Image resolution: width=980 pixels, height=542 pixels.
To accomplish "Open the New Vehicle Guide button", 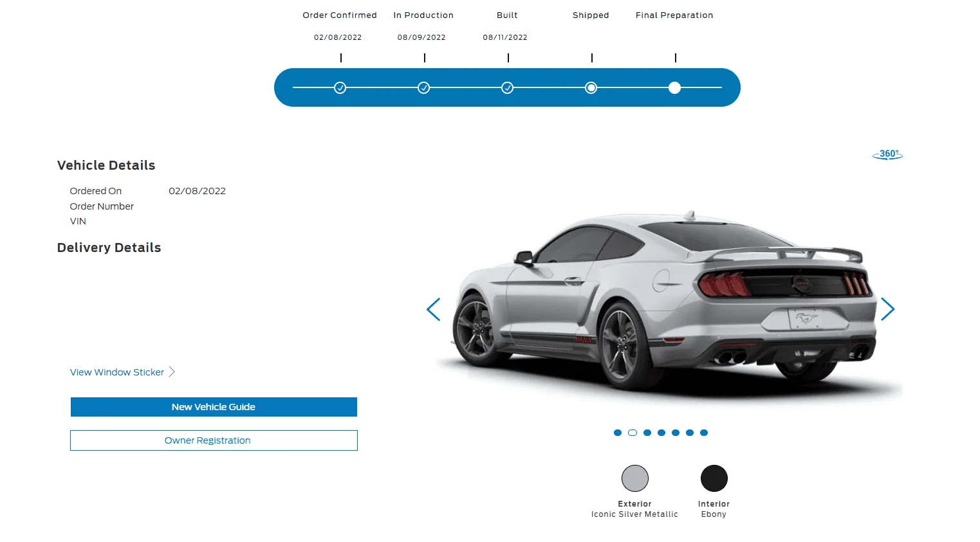I will coord(214,407).
